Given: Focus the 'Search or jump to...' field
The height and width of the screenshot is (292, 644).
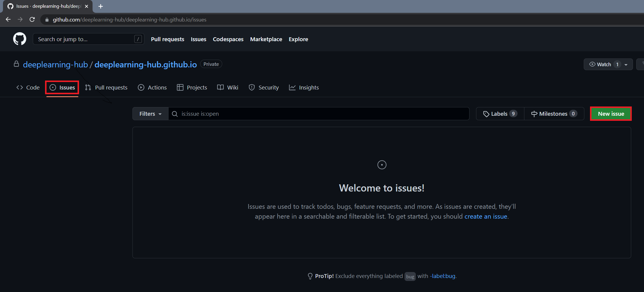Looking at the screenshot, I should tap(89, 39).
